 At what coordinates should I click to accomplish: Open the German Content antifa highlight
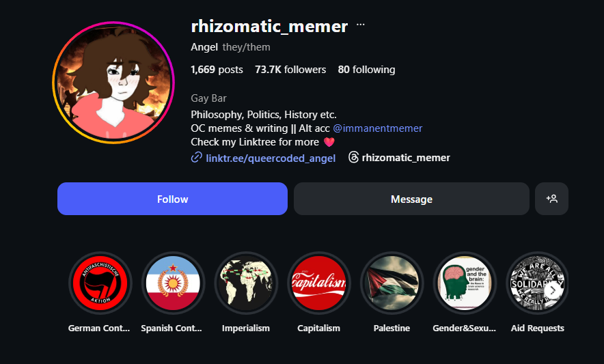pos(100,283)
